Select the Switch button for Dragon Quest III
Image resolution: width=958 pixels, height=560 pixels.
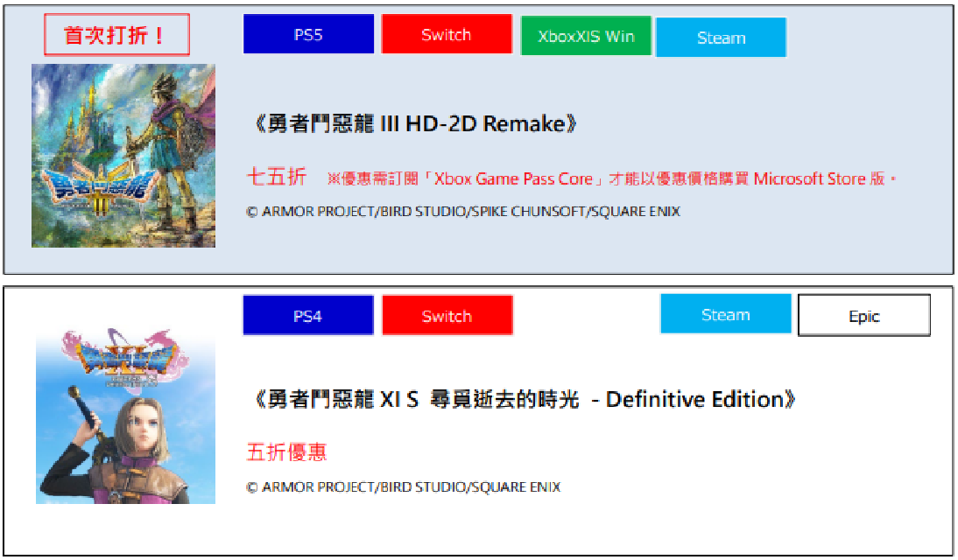(447, 34)
